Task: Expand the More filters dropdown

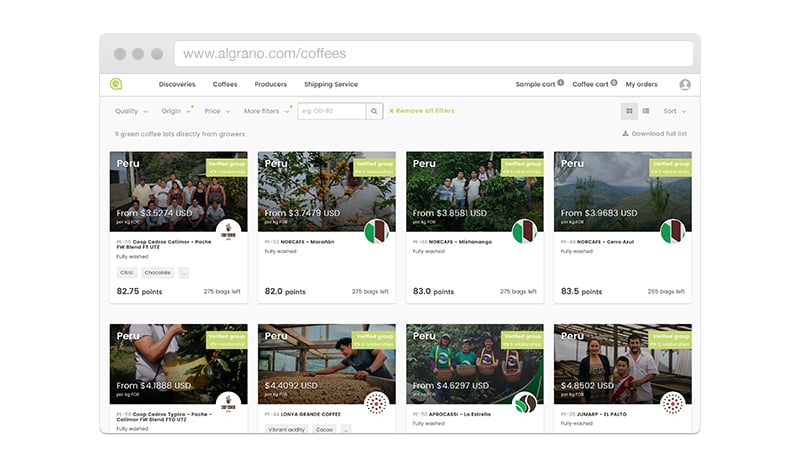Action: (266, 111)
